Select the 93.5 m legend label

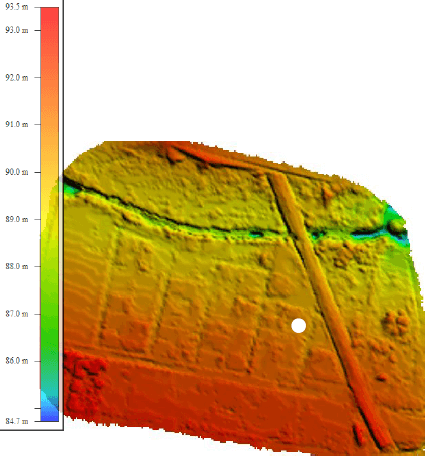[17, 7]
